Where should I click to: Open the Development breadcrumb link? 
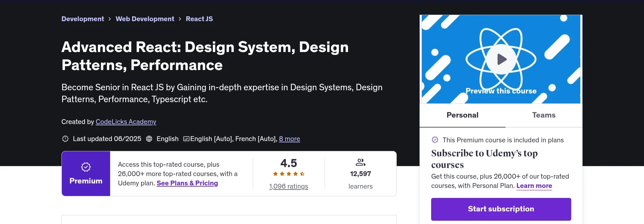(x=83, y=19)
